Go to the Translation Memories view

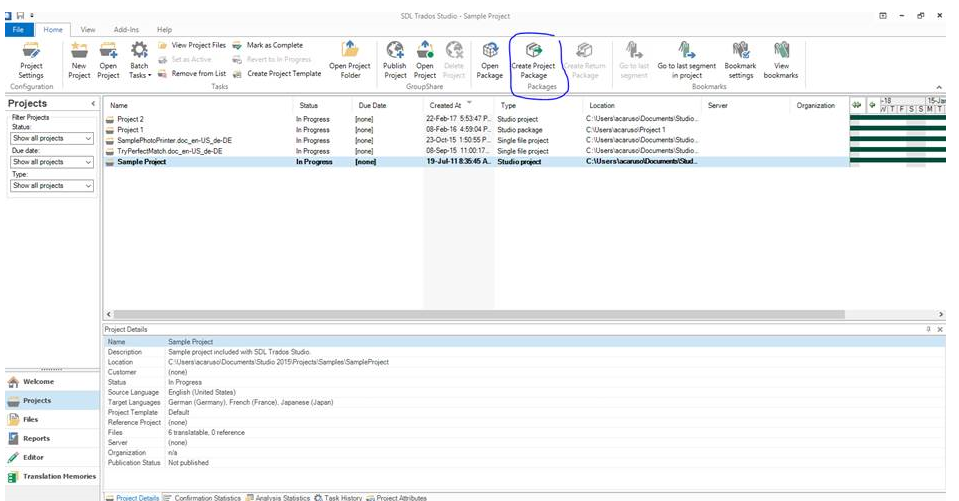coord(52,477)
